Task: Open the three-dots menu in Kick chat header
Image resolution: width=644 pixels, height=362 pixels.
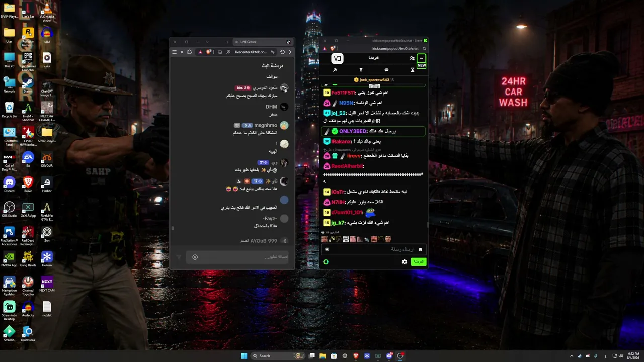Action: pyautogui.click(x=421, y=58)
